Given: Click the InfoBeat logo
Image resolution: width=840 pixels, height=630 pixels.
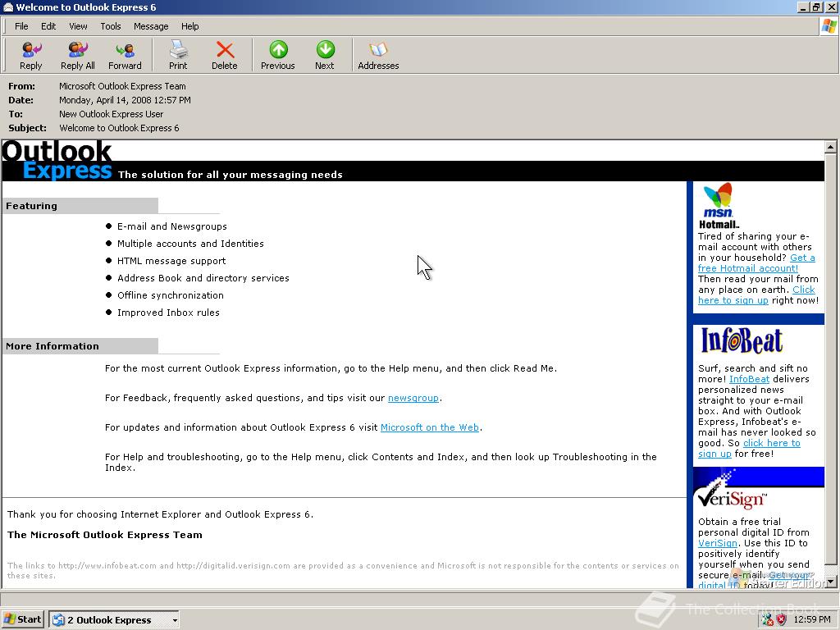Looking at the screenshot, I should coord(742,340).
